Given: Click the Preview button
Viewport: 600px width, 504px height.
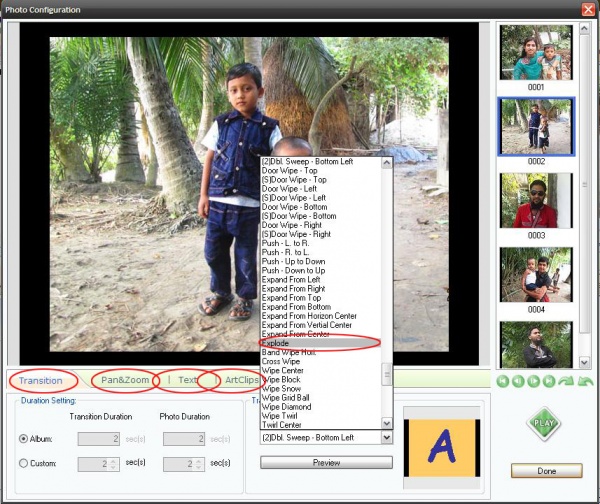Looking at the screenshot, I should pyautogui.click(x=326, y=463).
